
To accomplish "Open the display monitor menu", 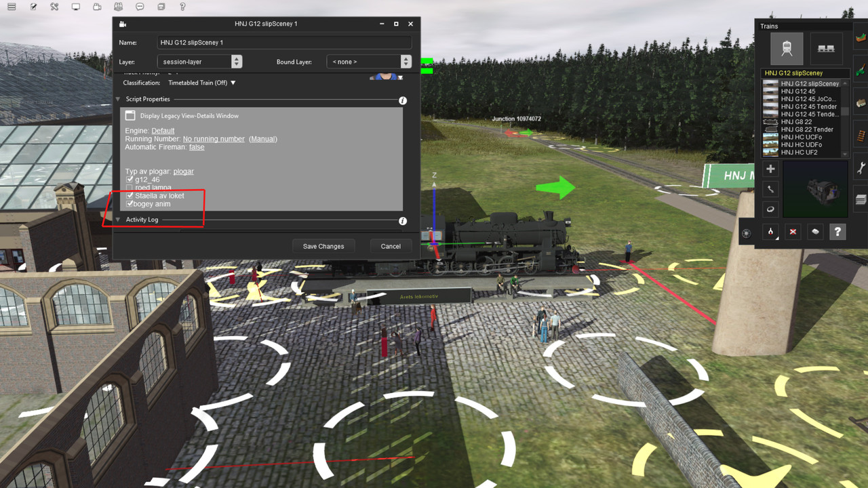I will (x=76, y=7).
